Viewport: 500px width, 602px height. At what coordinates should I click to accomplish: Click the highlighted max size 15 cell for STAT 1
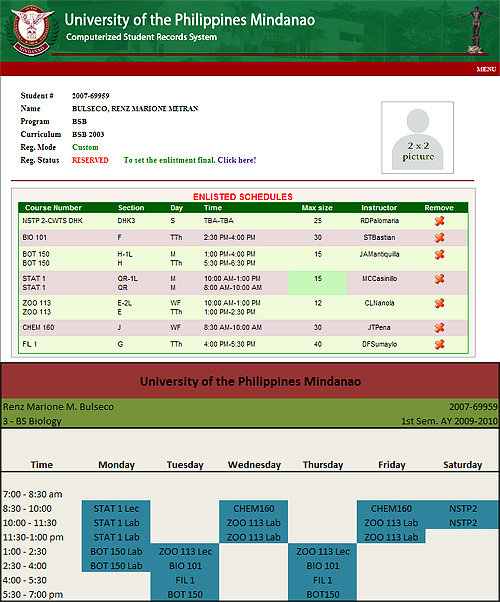pyautogui.click(x=318, y=283)
